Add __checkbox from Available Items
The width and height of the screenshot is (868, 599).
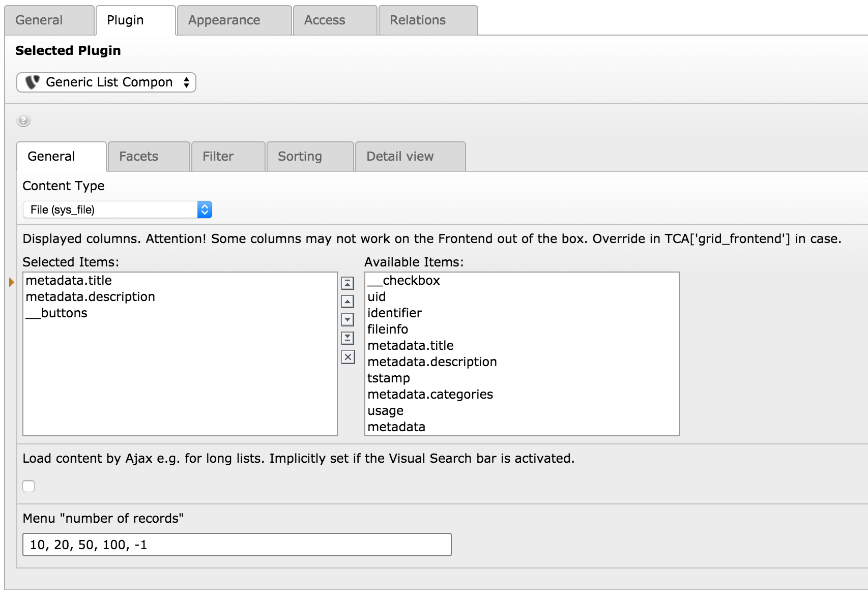point(404,281)
